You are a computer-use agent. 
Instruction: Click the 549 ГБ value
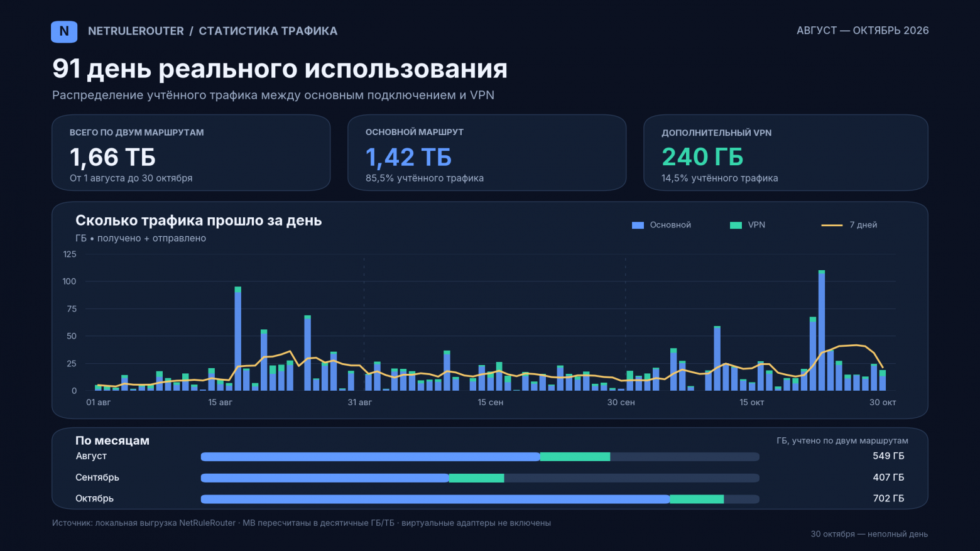[x=888, y=456]
